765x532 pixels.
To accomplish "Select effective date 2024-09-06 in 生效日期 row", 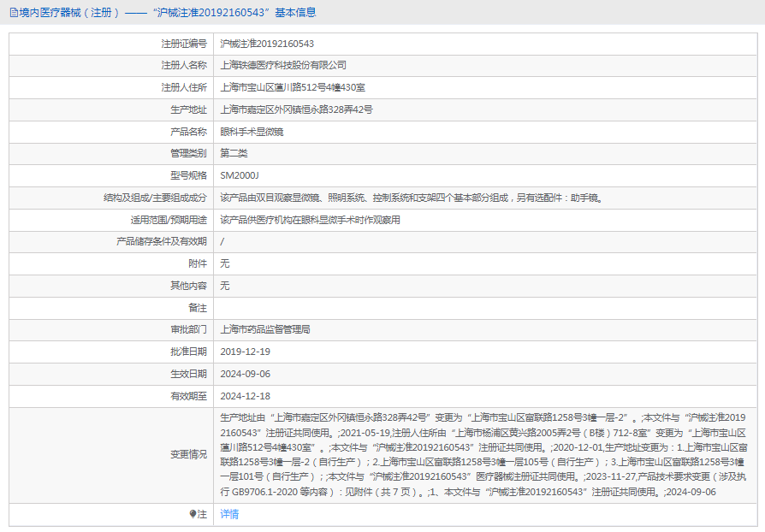I will [x=245, y=374].
